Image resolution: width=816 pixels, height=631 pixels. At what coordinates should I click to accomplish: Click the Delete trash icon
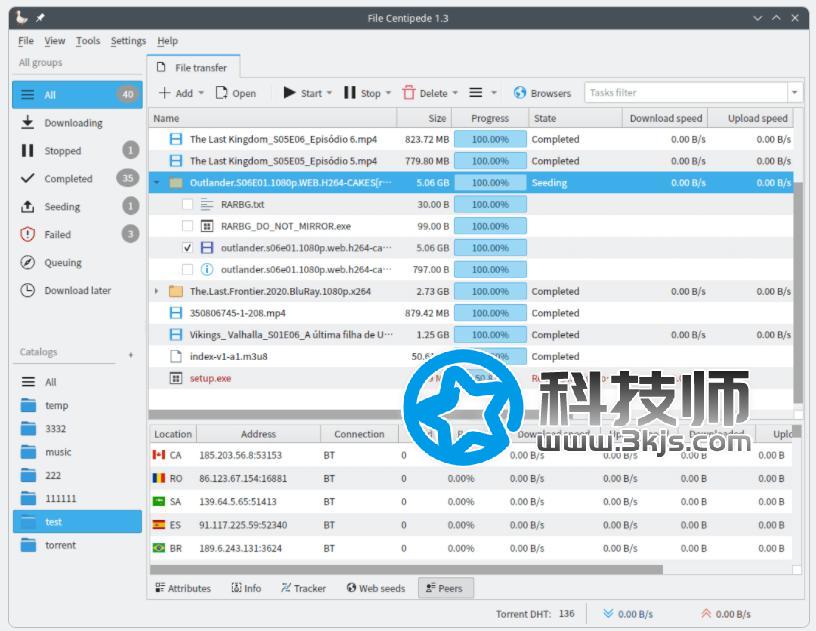[x=409, y=93]
